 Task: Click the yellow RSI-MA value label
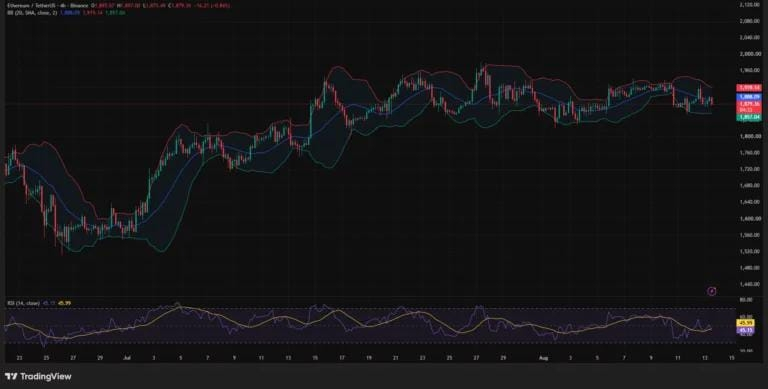tap(745, 323)
